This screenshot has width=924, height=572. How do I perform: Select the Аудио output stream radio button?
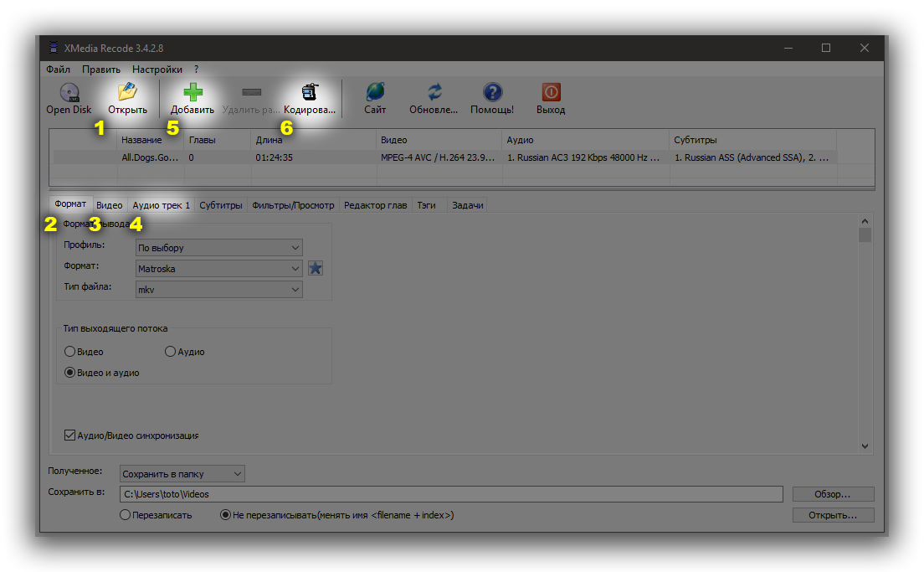tap(171, 352)
